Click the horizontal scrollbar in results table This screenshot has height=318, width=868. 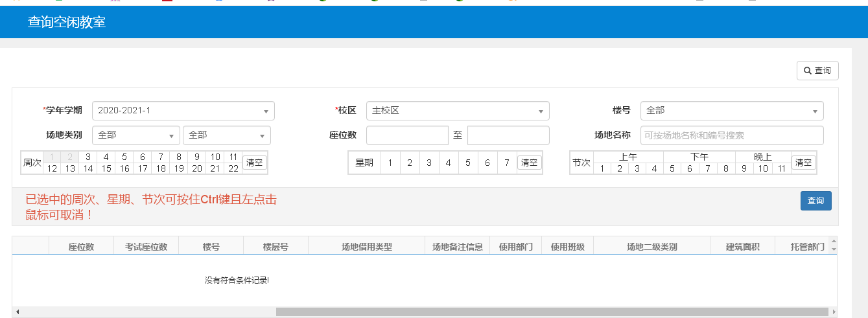(551, 312)
